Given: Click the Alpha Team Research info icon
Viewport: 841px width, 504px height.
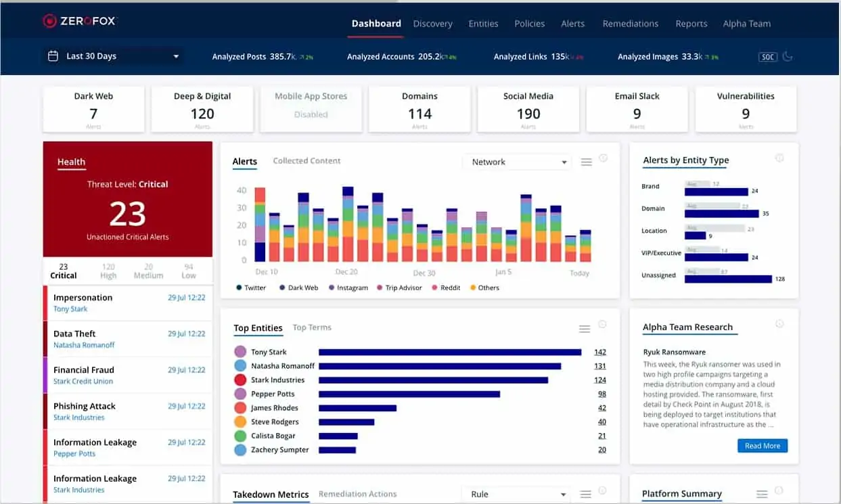Looking at the screenshot, I should (x=779, y=324).
